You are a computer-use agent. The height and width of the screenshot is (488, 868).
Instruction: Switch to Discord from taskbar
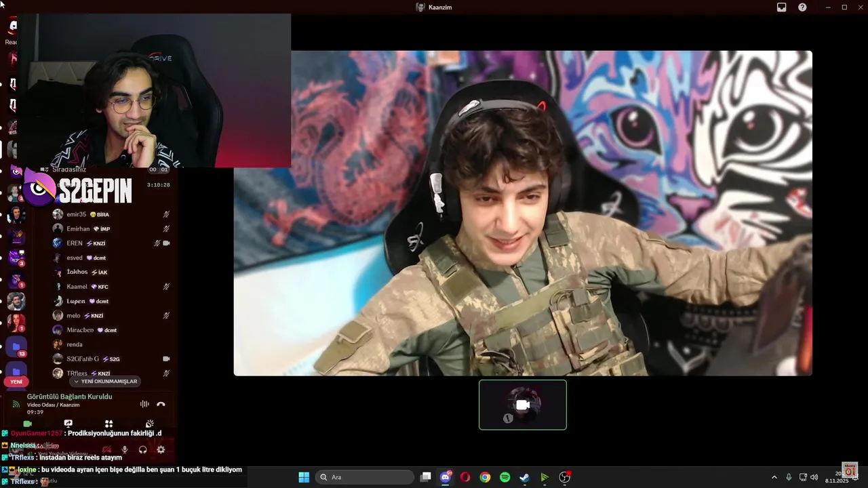pos(446,477)
